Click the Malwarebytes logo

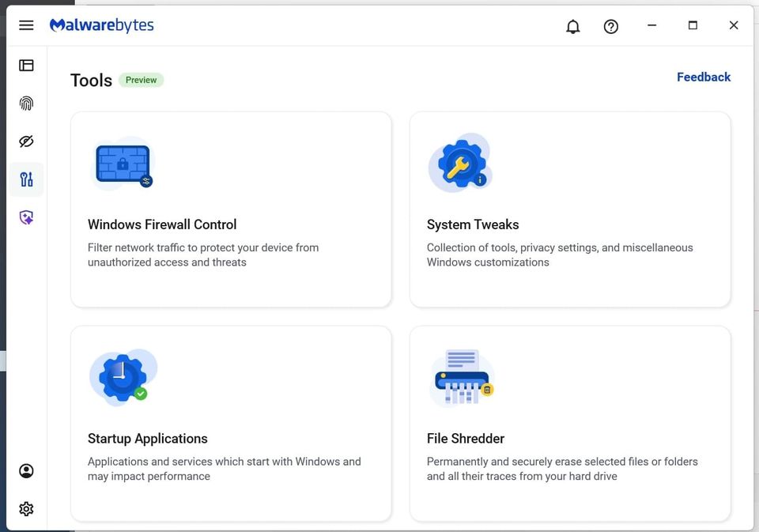tap(101, 25)
